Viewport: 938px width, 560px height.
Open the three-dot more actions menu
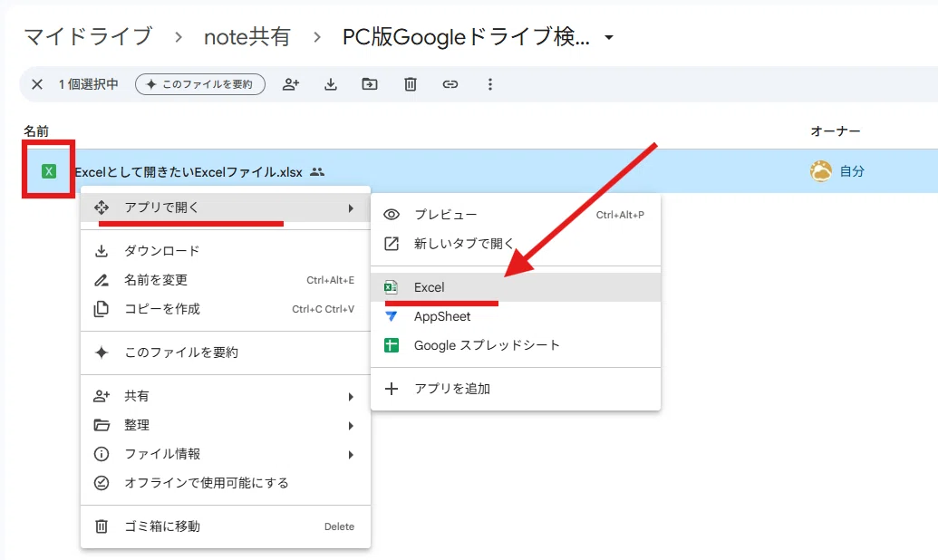tap(490, 84)
